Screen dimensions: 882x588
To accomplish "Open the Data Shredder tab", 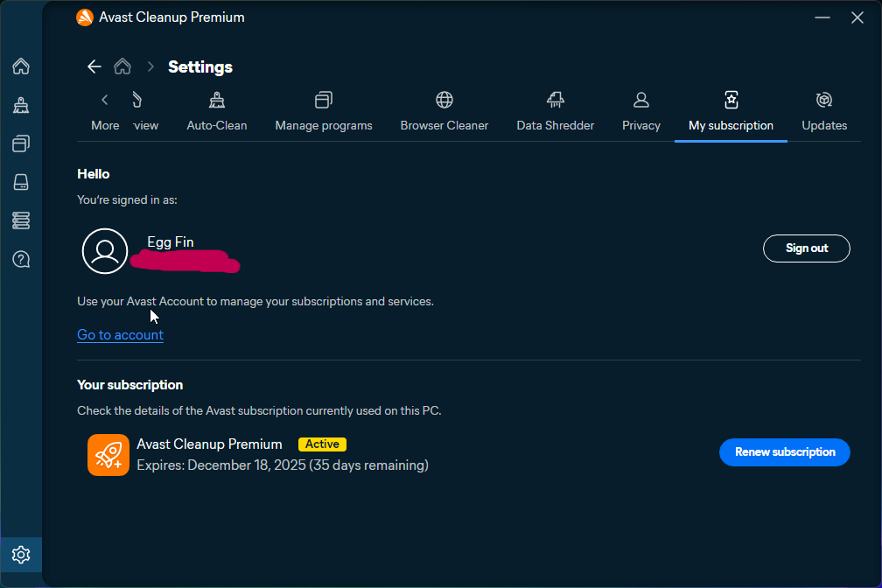I will 555,112.
